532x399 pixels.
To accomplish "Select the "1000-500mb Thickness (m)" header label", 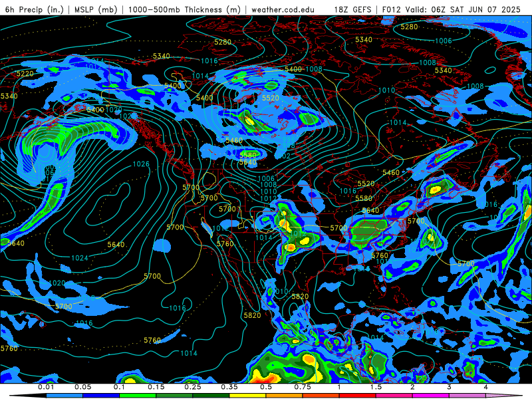I will tap(184, 9).
